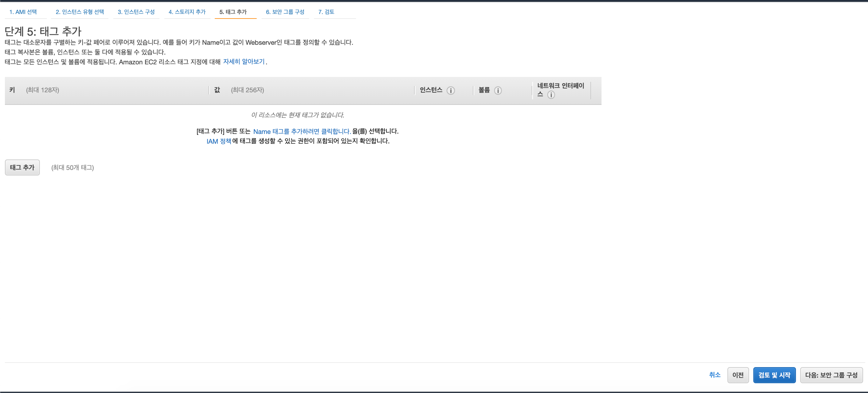
Task: Proceed with 다음: 보안 그룹 구성 button
Action: [x=831, y=375]
